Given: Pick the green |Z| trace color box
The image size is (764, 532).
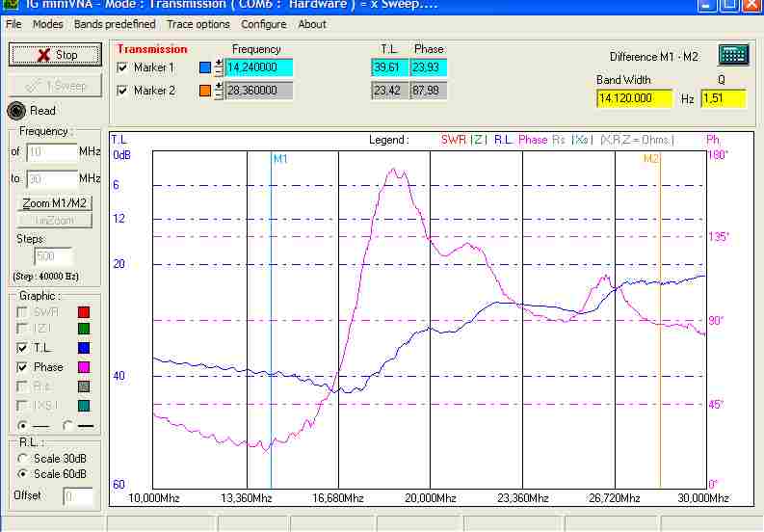Looking at the screenshot, I should (x=84, y=330).
